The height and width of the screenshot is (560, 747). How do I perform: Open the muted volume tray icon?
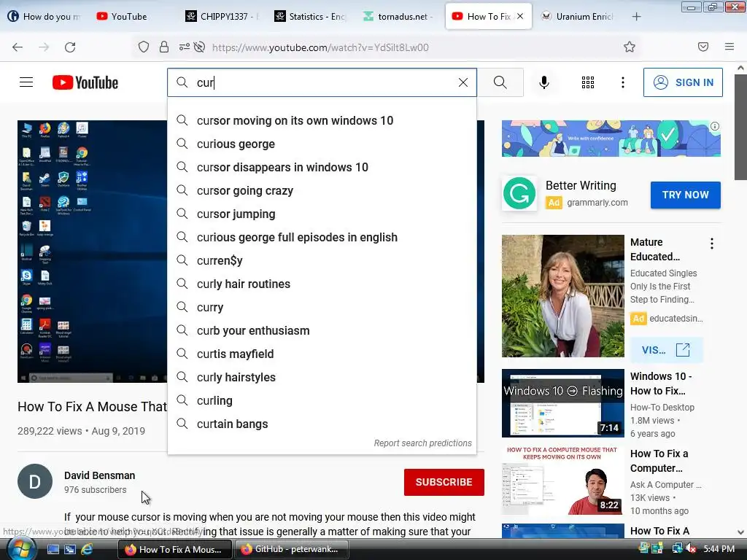coord(691,548)
